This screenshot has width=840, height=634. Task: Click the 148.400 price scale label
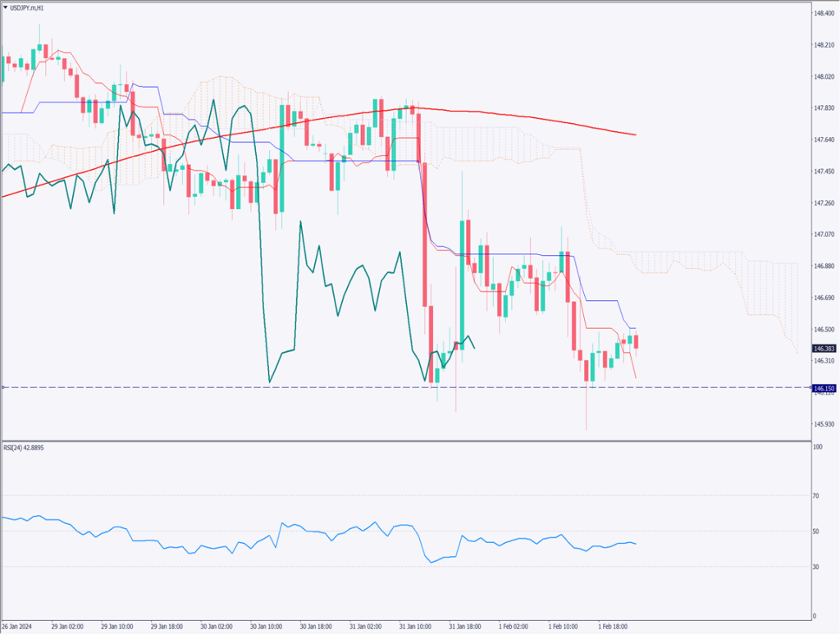(824, 14)
